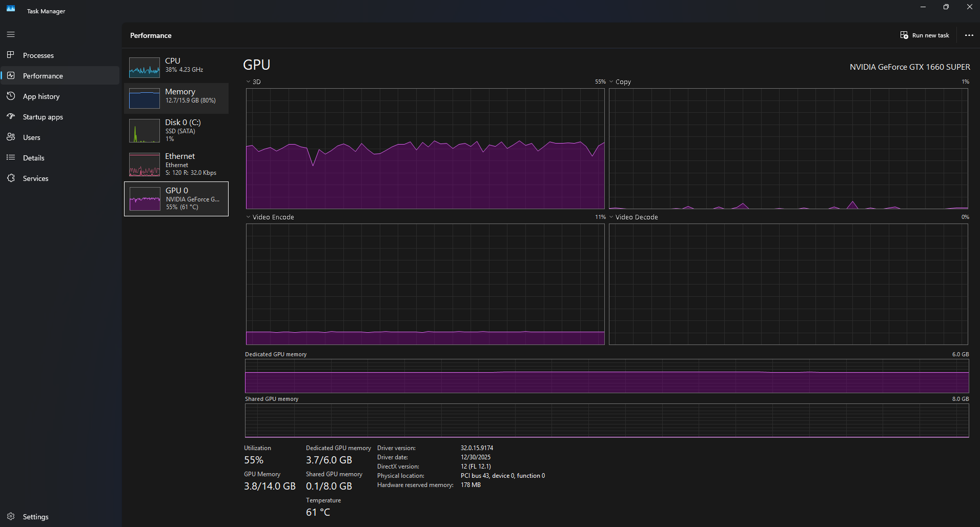
Task: Click the Services puzzle-gear icon
Action: tap(11, 178)
